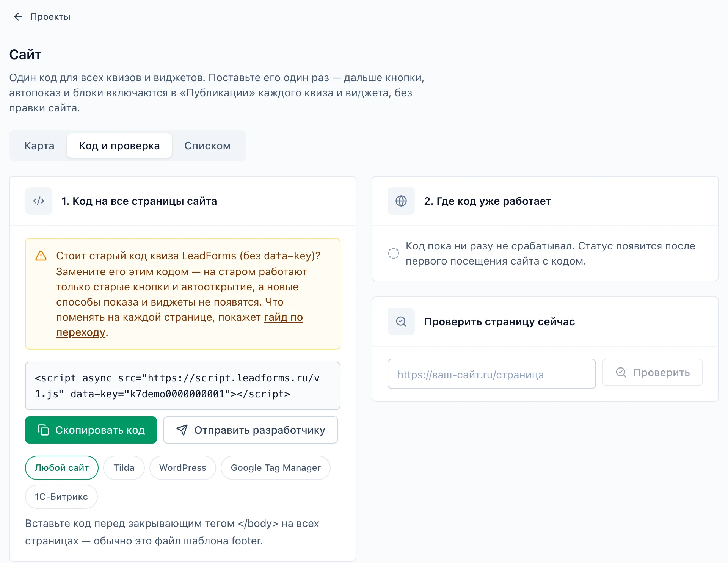
Task: Select the WordPress platform chip
Action: (183, 468)
